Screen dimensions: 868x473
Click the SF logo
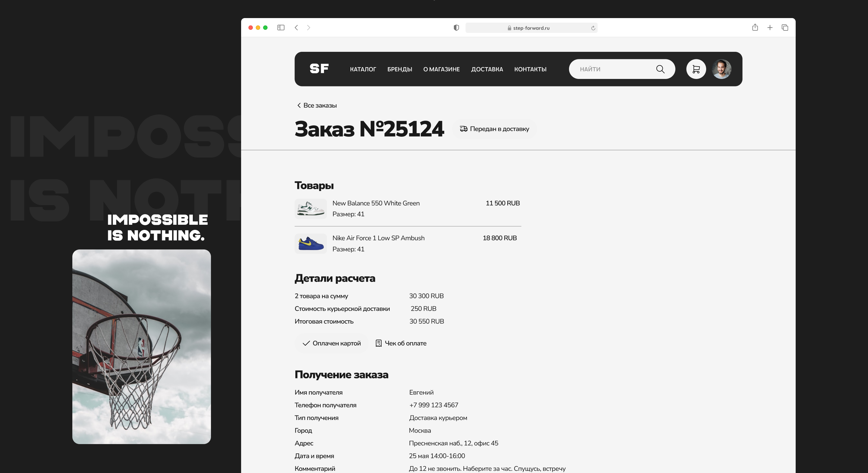coord(319,69)
